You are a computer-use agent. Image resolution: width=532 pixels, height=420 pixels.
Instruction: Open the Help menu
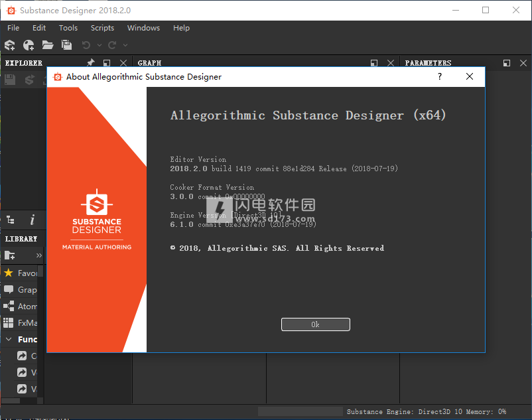click(x=181, y=28)
